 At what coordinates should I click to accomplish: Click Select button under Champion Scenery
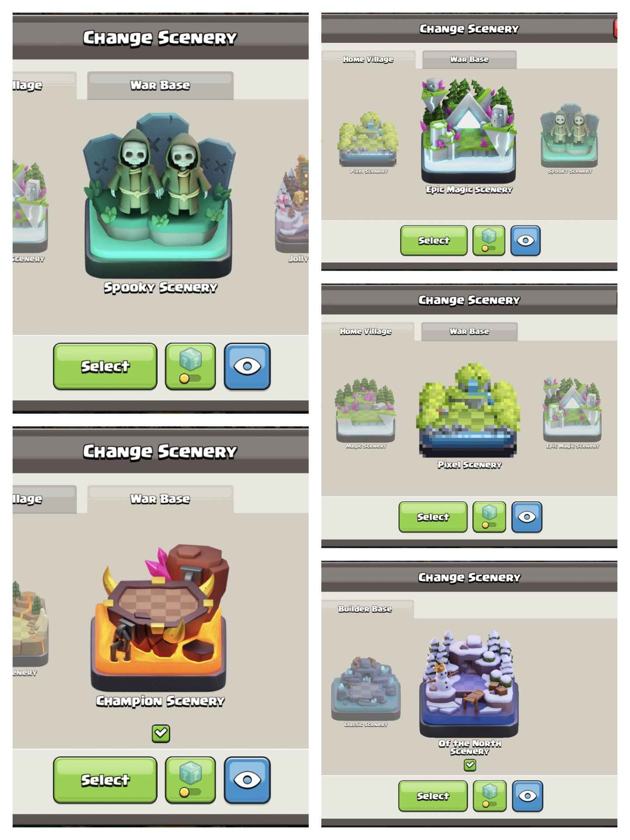point(105,780)
